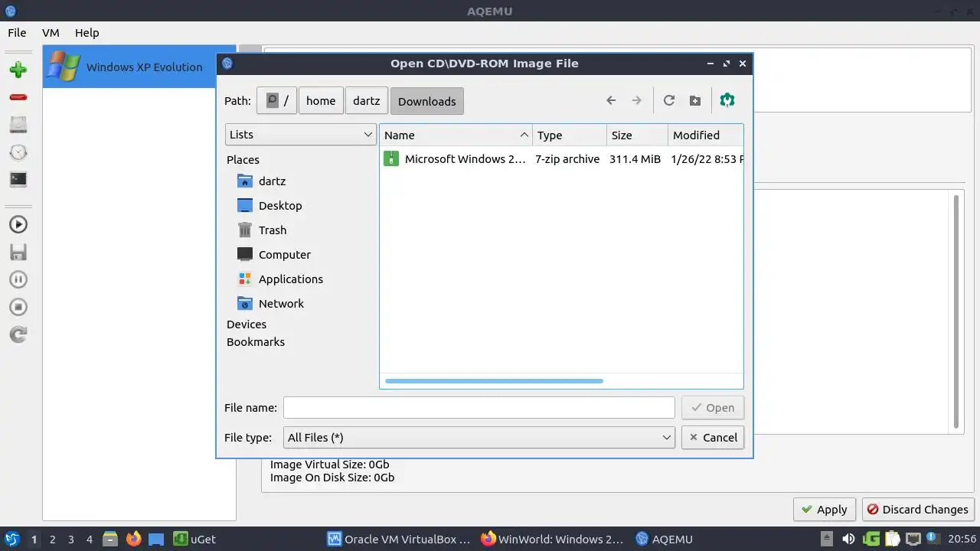The image size is (980, 551).
Task: Switch to Oracle VM VirtualBox taskbar window
Action: click(x=399, y=540)
